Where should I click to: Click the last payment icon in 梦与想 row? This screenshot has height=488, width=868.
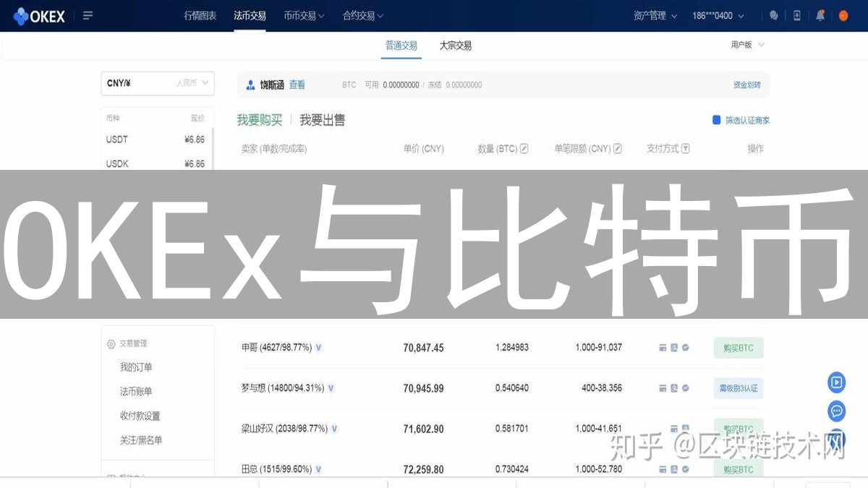[686, 388]
